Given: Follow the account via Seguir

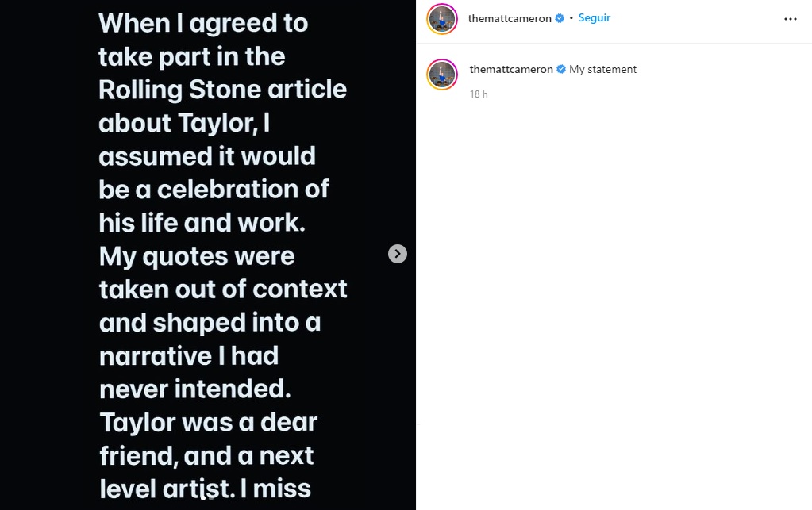Looking at the screenshot, I should (595, 18).
